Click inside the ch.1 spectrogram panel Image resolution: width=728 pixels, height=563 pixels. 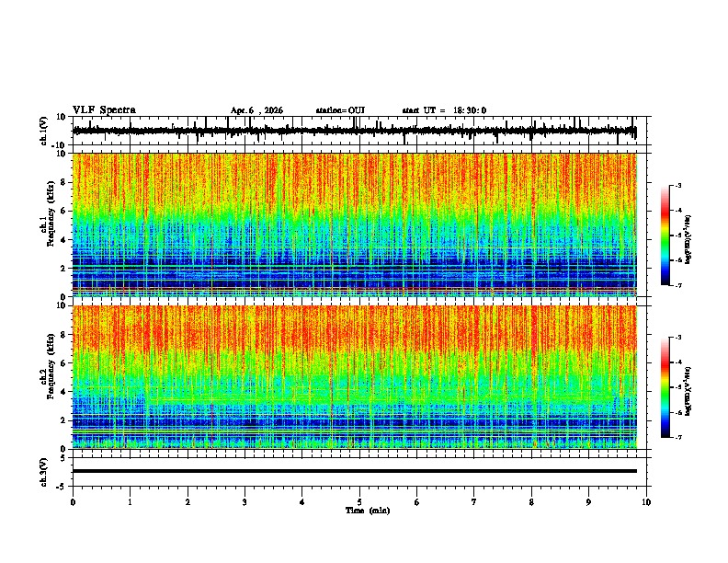click(355, 224)
